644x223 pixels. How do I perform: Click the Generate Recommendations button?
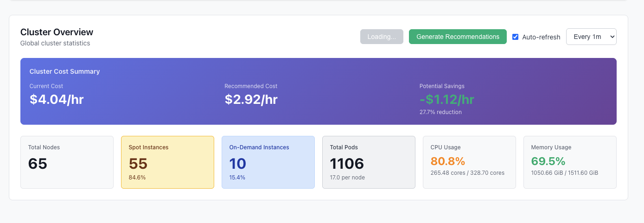coord(457,37)
